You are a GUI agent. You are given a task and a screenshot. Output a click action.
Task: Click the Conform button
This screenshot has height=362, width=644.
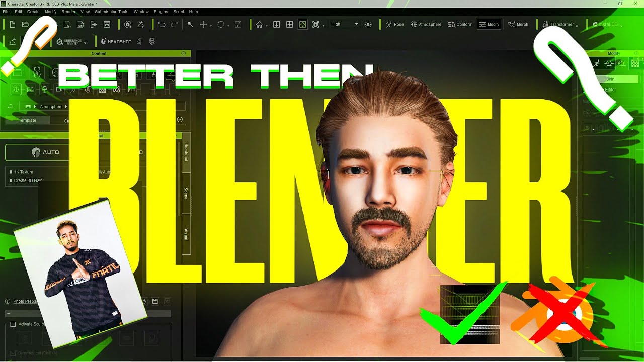coord(460,24)
